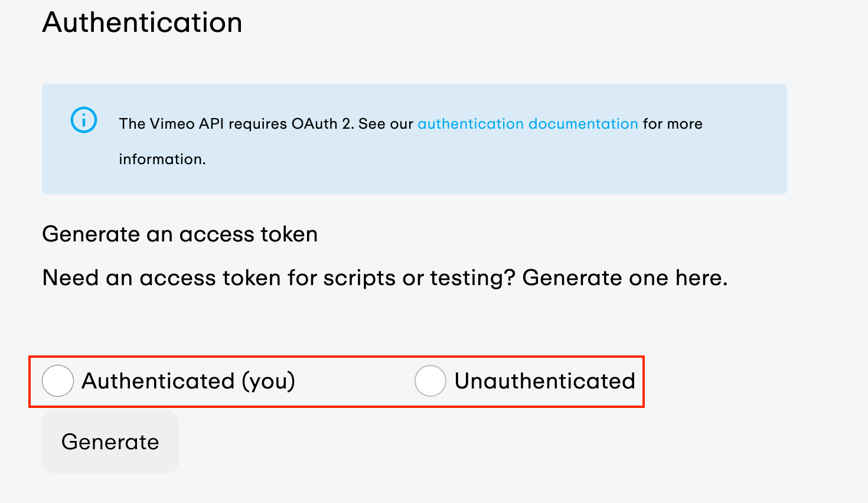The width and height of the screenshot is (868, 503).
Task: Click the empty radio circle beside Unauthenticated
Action: 430,381
